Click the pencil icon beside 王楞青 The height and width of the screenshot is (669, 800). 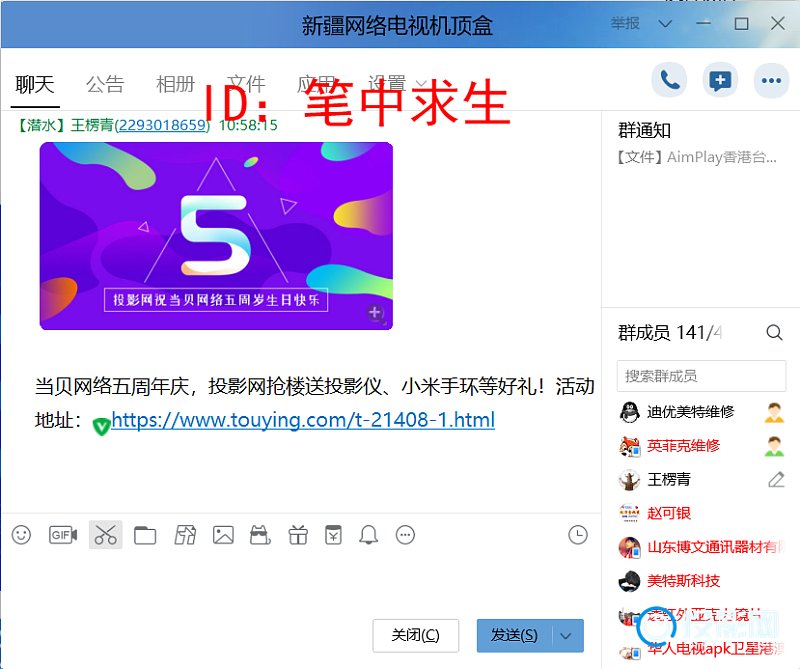776,479
